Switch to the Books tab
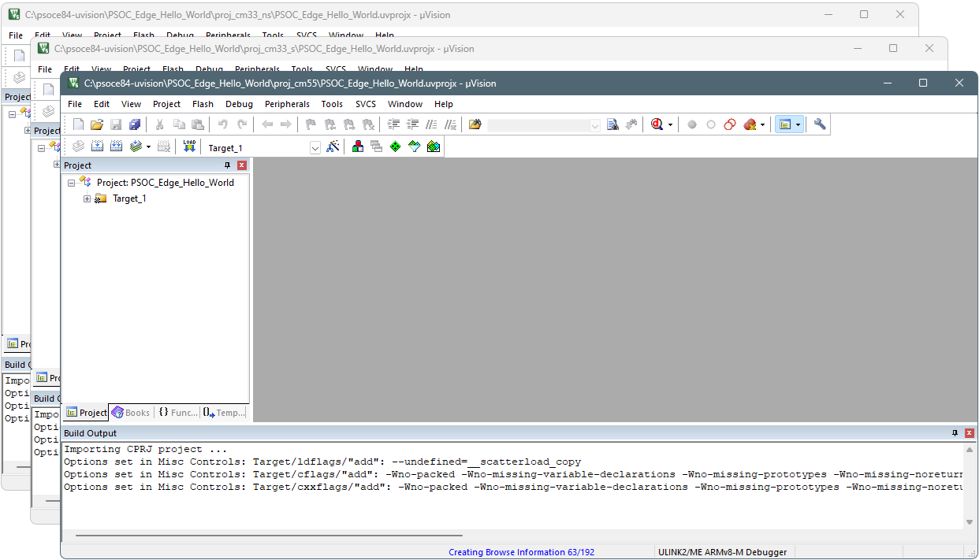This screenshot has height=560, width=979. click(131, 413)
